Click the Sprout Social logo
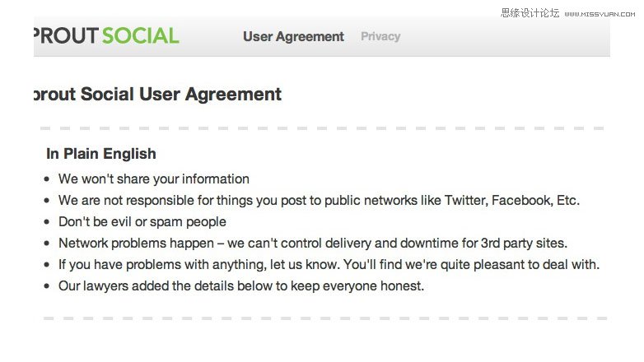Screen dimensions: 644x362 pos(106,35)
